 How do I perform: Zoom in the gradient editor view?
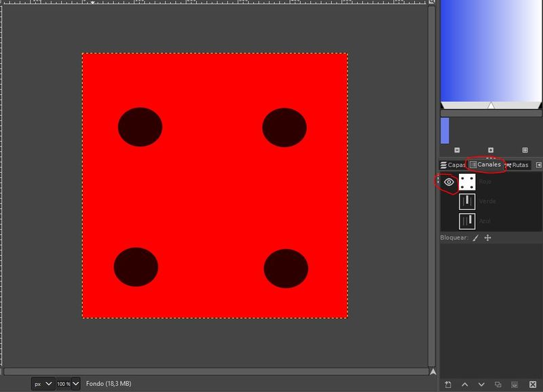(491, 150)
